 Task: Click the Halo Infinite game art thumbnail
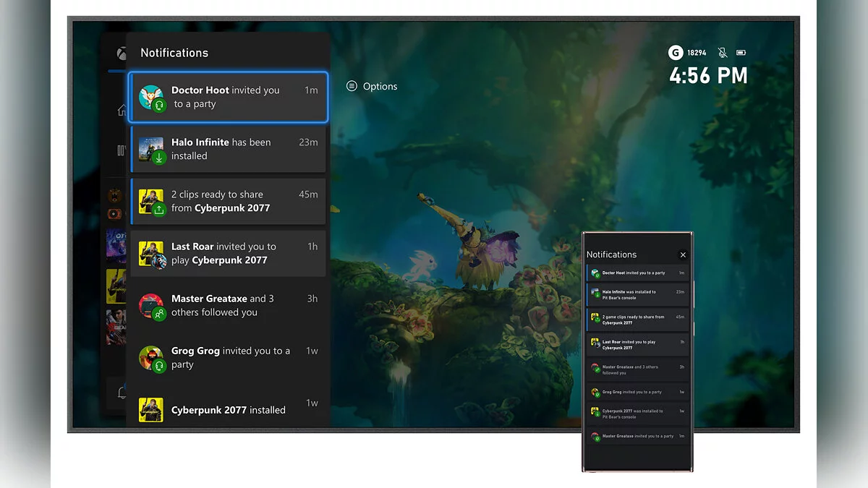click(150, 148)
